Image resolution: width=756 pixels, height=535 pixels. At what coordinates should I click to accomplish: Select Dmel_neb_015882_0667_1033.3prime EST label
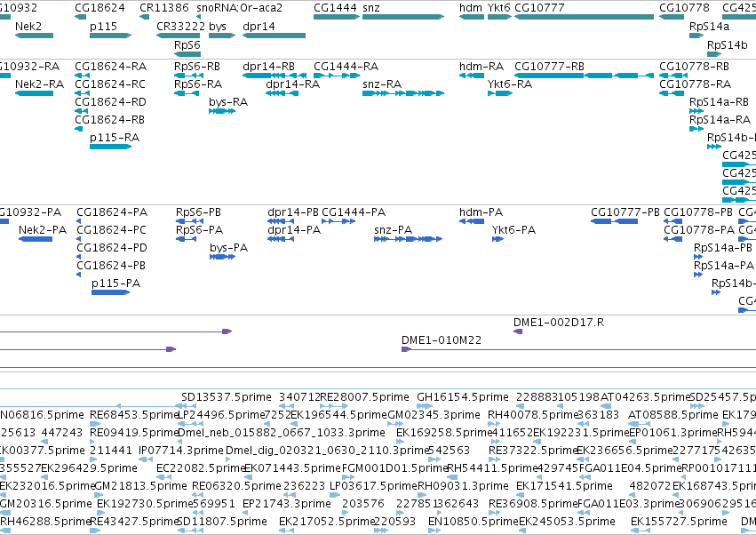tap(282, 432)
